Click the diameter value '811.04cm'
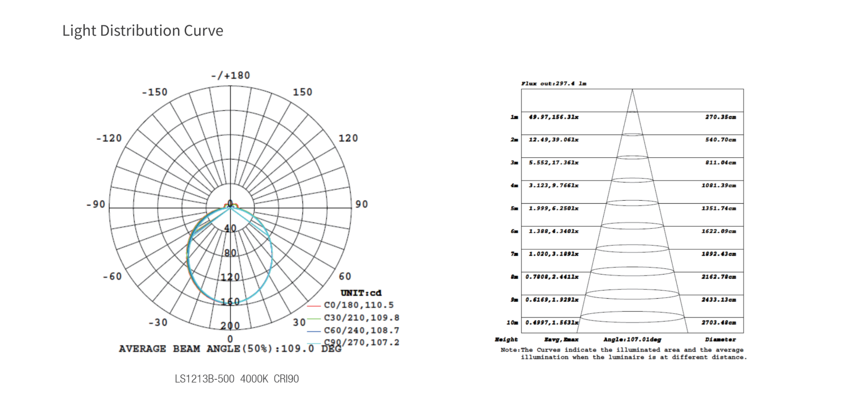 (x=720, y=163)
